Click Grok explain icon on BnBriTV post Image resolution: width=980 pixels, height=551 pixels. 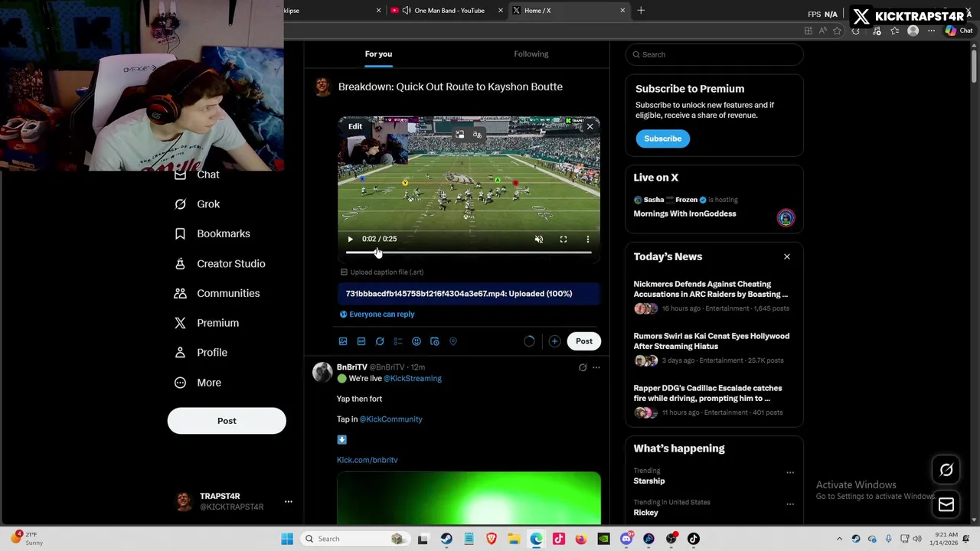583,368
